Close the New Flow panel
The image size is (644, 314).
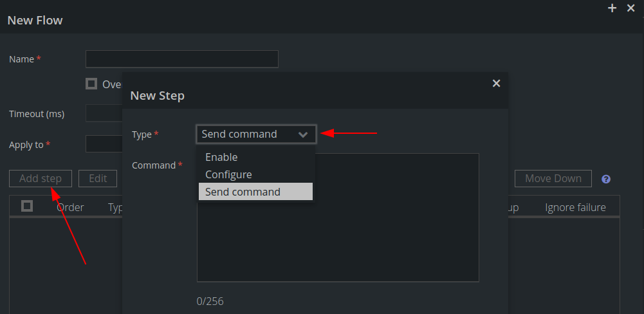[631, 8]
